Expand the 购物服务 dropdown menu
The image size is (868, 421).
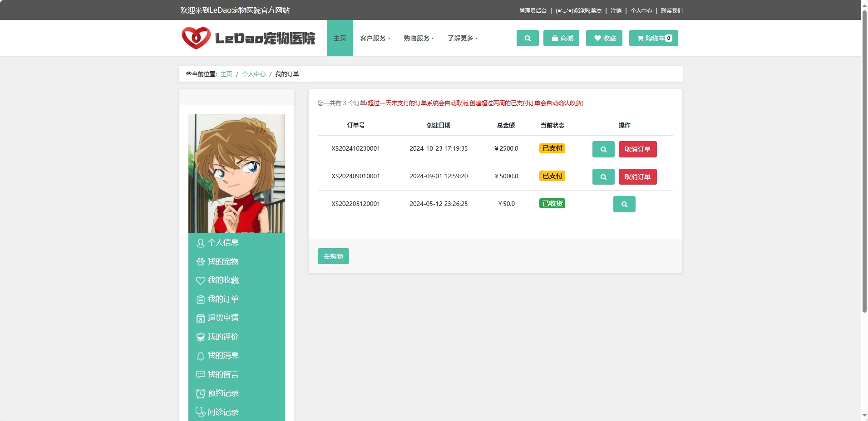pyautogui.click(x=418, y=38)
